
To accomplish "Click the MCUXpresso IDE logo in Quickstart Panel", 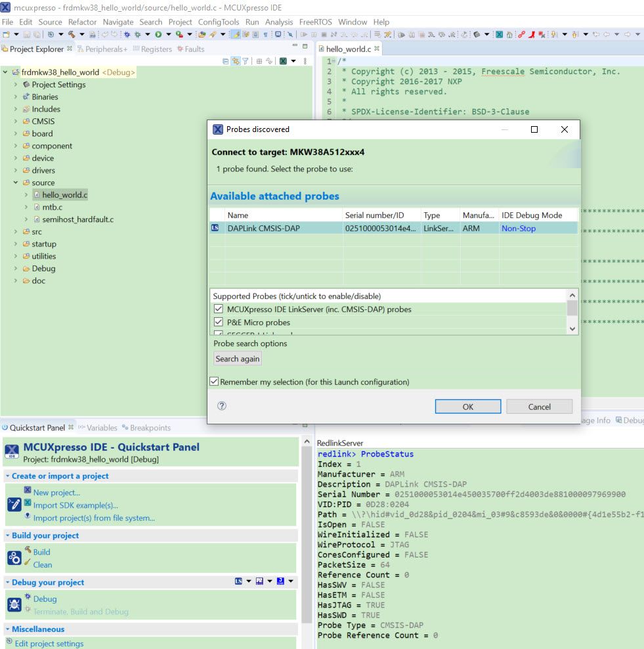I will (12, 451).
